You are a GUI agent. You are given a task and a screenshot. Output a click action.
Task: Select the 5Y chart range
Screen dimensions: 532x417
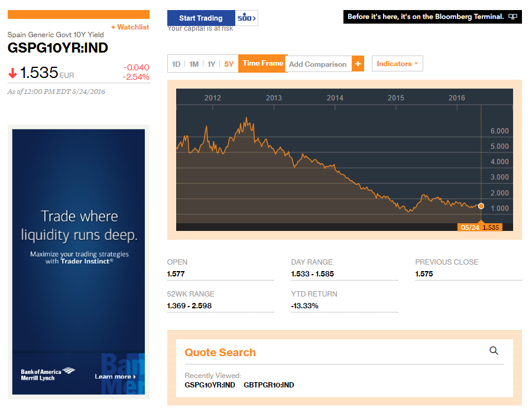pyautogui.click(x=229, y=64)
